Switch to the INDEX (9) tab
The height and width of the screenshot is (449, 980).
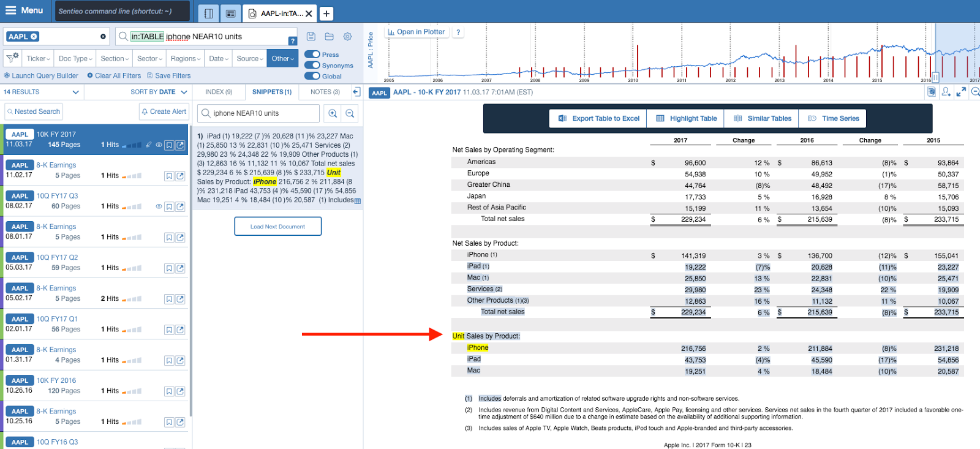click(219, 92)
